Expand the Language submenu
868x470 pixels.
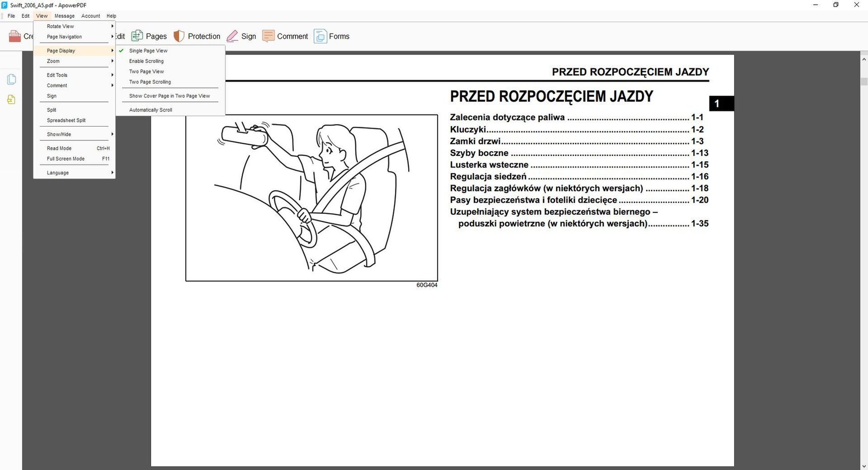(x=74, y=172)
